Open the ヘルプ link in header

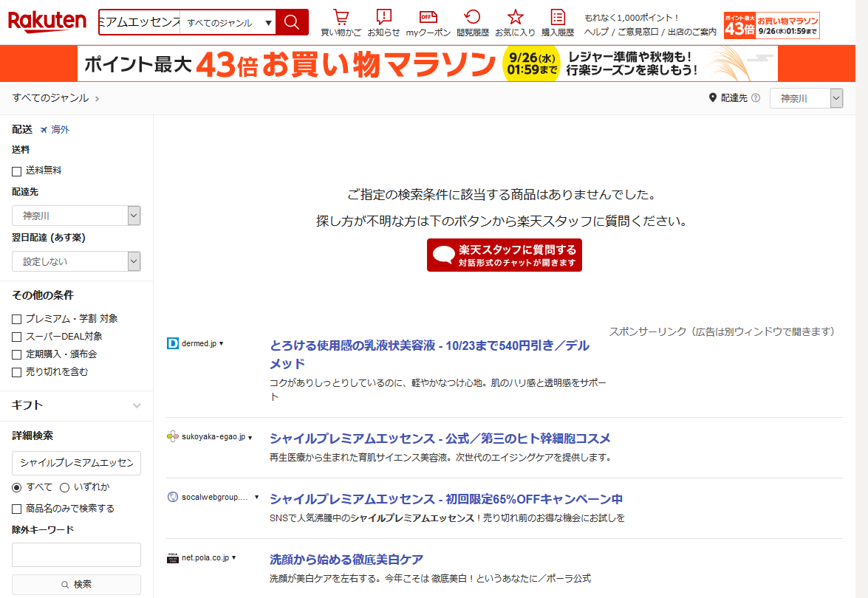pos(596,32)
